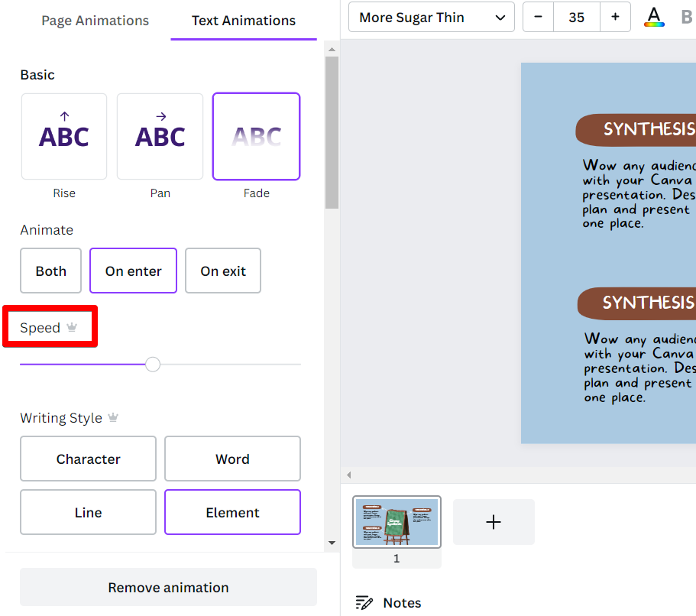Open the More Sugar Thin font dropdown

(x=432, y=18)
